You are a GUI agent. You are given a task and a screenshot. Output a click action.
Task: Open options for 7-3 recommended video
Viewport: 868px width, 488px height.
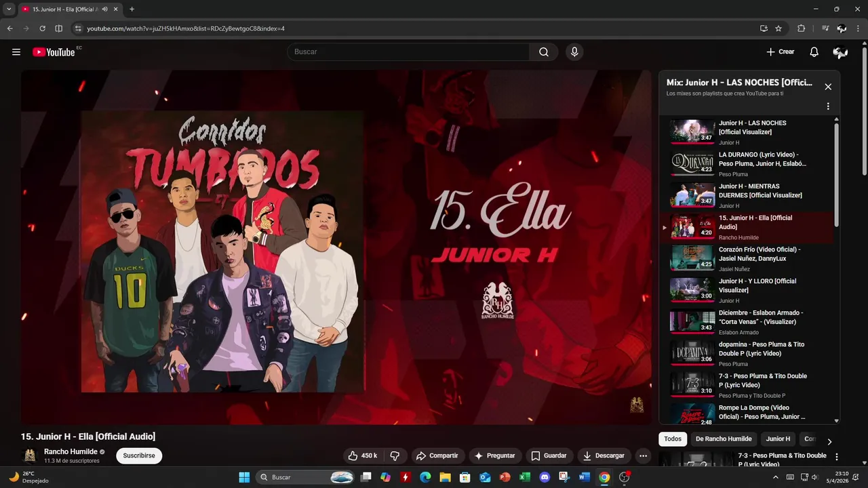(836, 457)
